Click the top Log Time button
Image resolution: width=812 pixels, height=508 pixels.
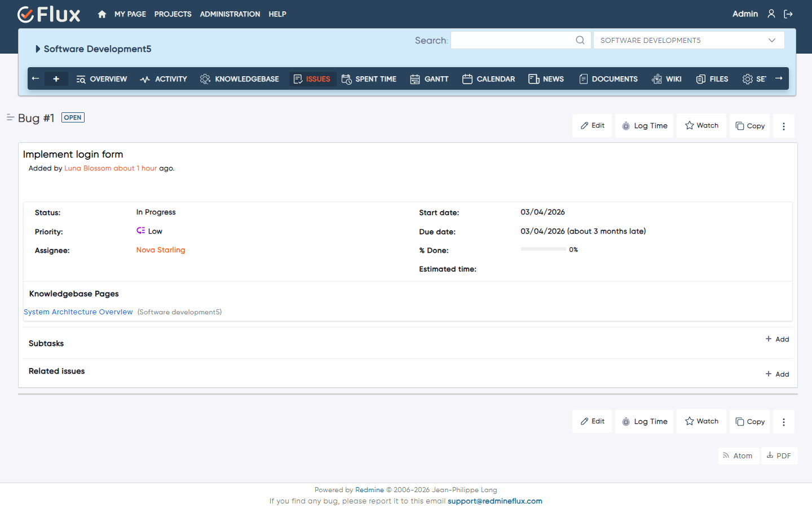(x=645, y=126)
